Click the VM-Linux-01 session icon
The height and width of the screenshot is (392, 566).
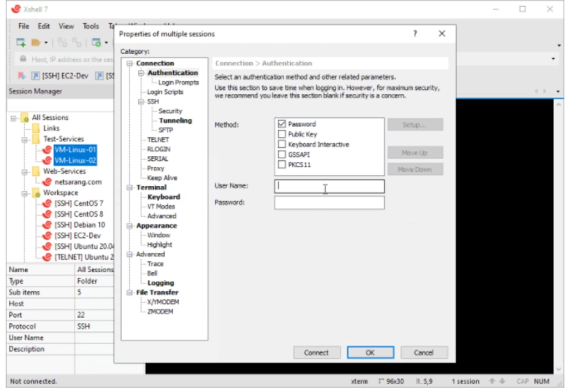[47, 150]
